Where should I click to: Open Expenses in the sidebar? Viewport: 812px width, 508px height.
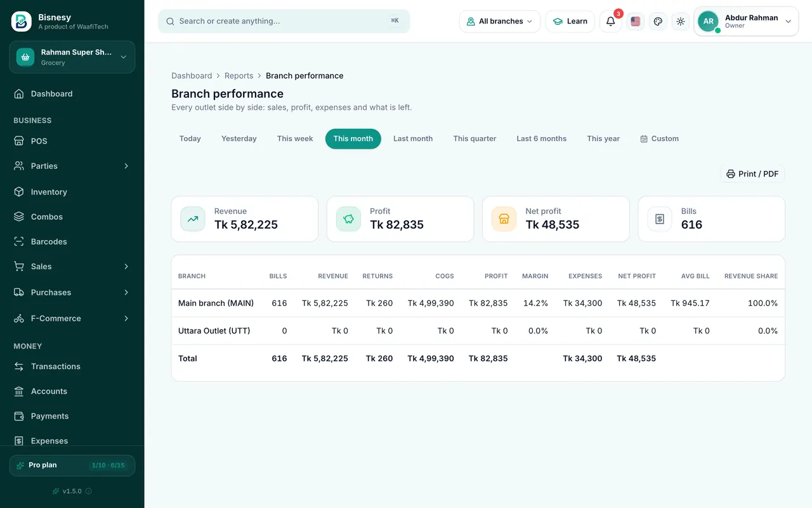coord(72,441)
